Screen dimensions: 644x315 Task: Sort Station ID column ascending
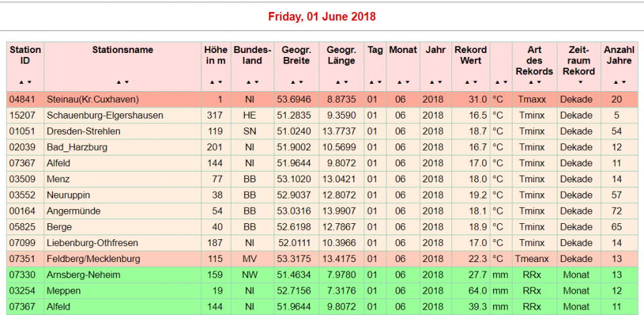tap(21, 82)
